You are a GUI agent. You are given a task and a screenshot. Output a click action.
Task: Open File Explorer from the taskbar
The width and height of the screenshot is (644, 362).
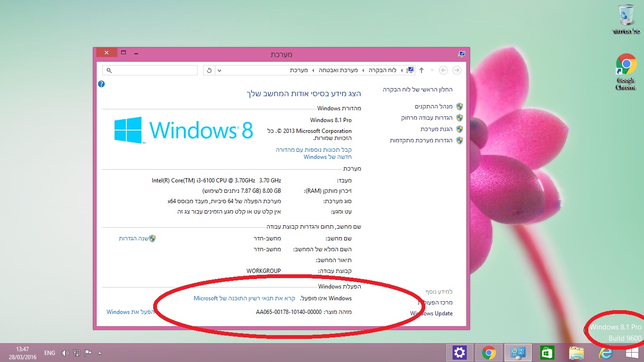pos(576,353)
